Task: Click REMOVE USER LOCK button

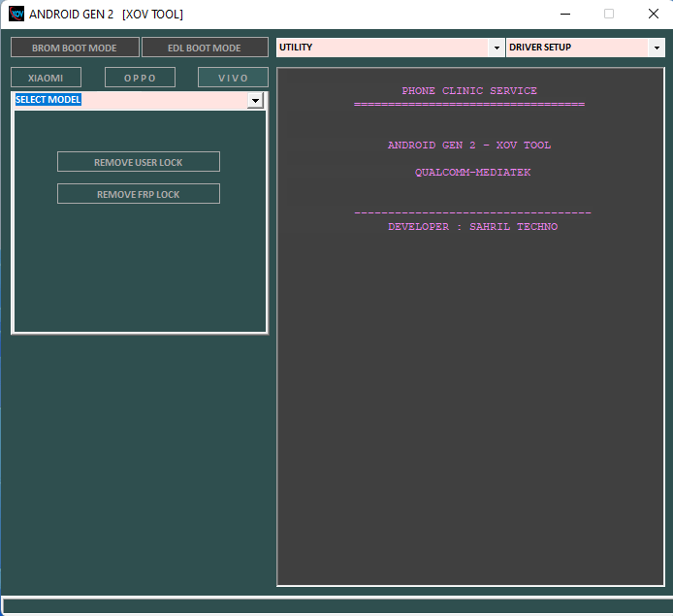Action: point(139,162)
